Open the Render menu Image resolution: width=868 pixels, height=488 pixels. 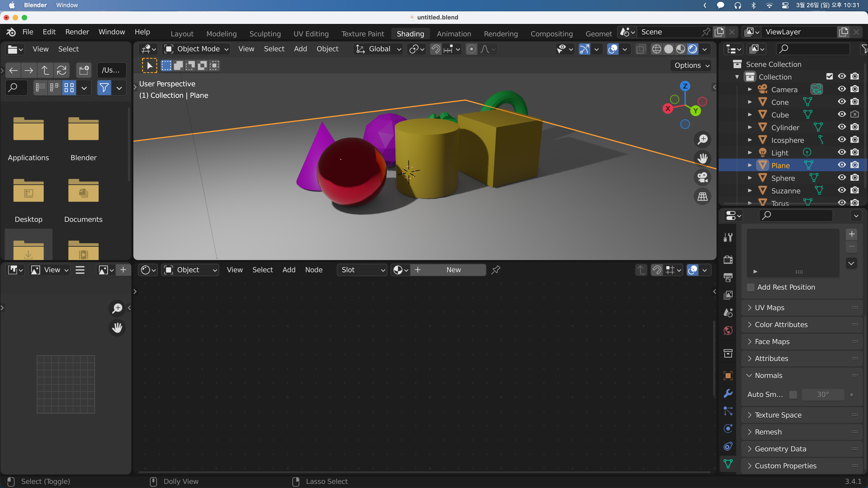[x=77, y=32]
